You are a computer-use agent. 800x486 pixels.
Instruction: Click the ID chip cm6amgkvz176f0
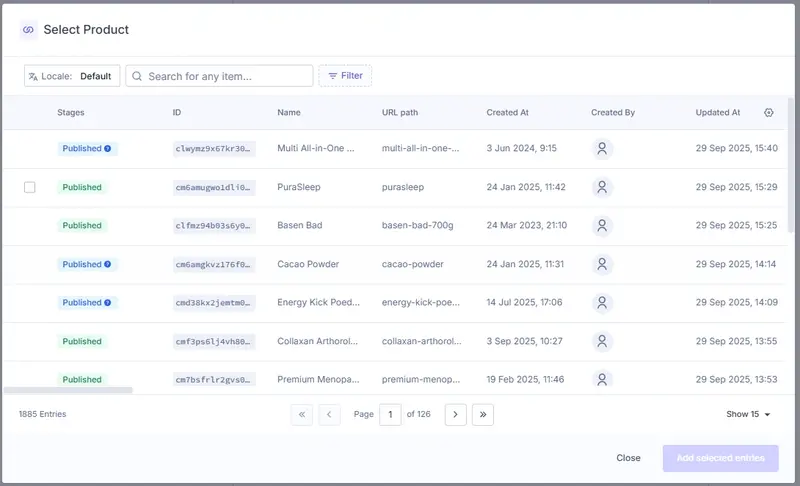[214, 265]
